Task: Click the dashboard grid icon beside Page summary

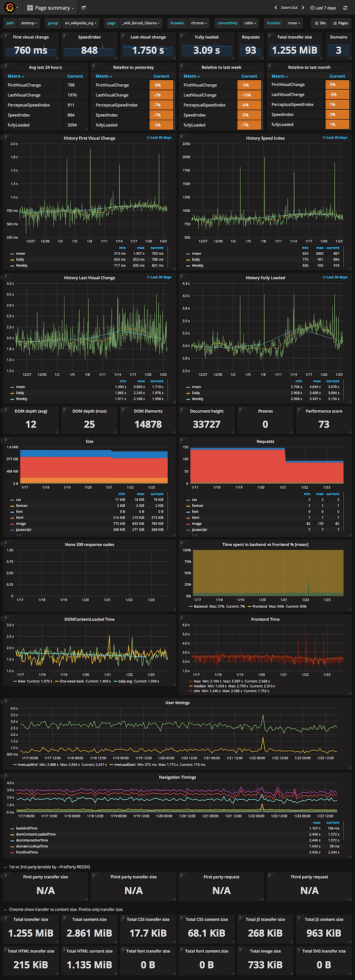Action: (x=30, y=8)
